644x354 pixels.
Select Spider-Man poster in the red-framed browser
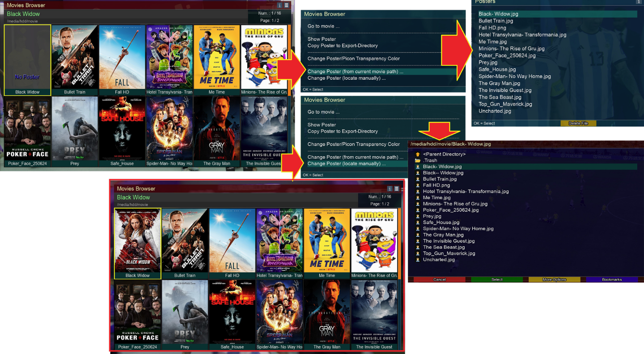pyautogui.click(x=280, y=312)
